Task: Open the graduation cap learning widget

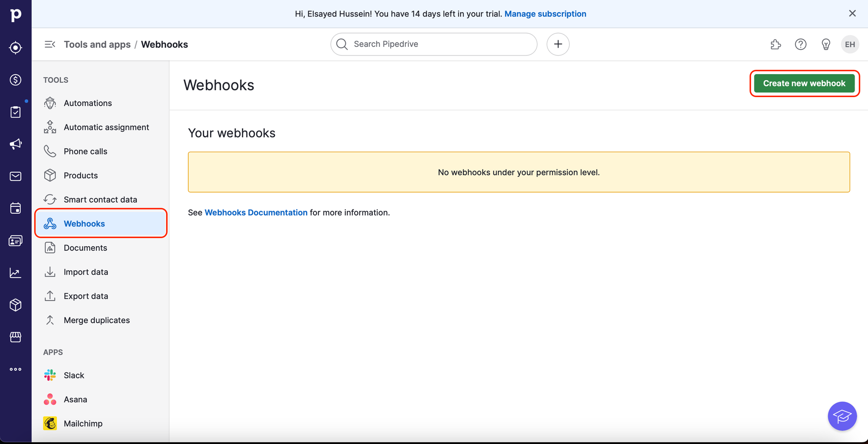Action: pos(842,416)
